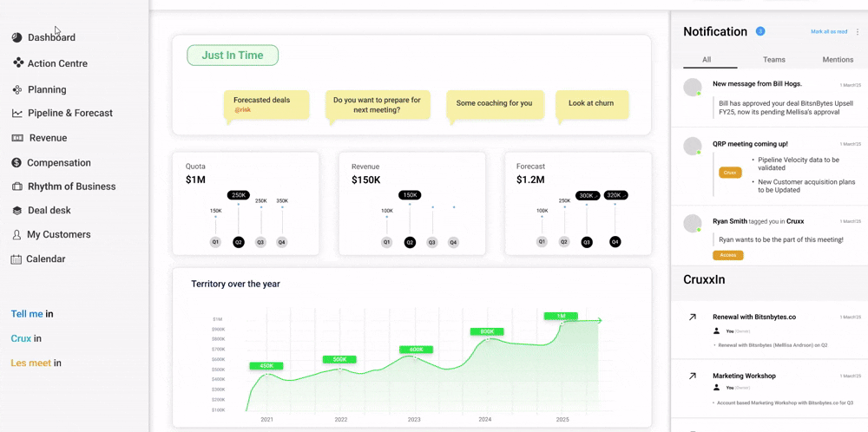Click the blue notification count badge
868x432 pixels.
tap(760, 31)
